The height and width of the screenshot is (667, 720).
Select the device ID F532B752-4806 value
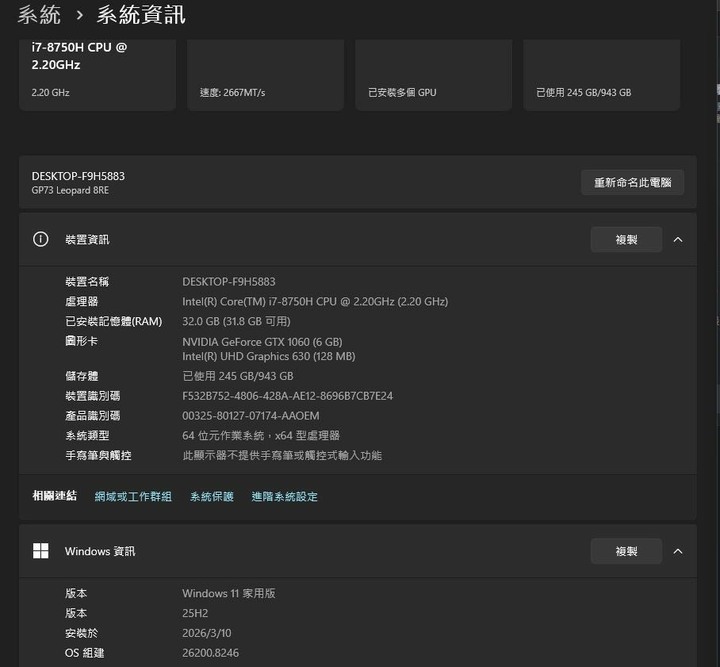click(x=287, y=396)
